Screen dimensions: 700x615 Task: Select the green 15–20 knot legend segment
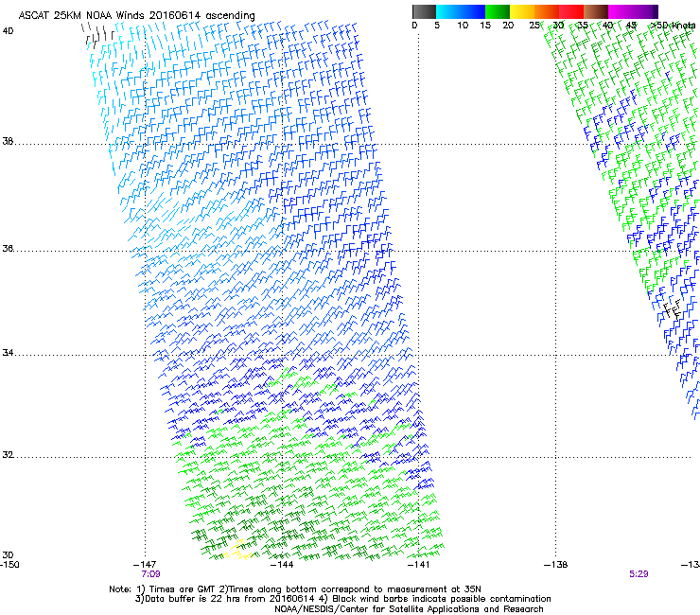[x=498, y=11]
